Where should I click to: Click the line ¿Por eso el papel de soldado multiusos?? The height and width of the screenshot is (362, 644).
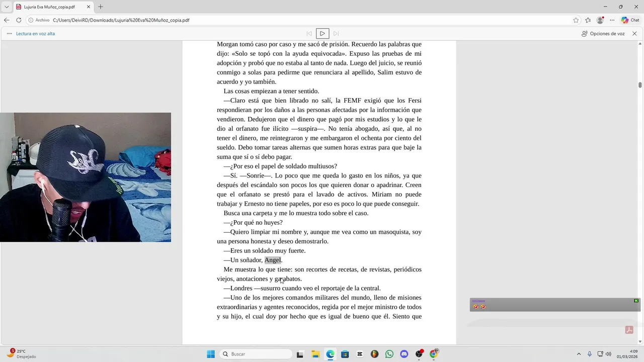pos(280,166)
